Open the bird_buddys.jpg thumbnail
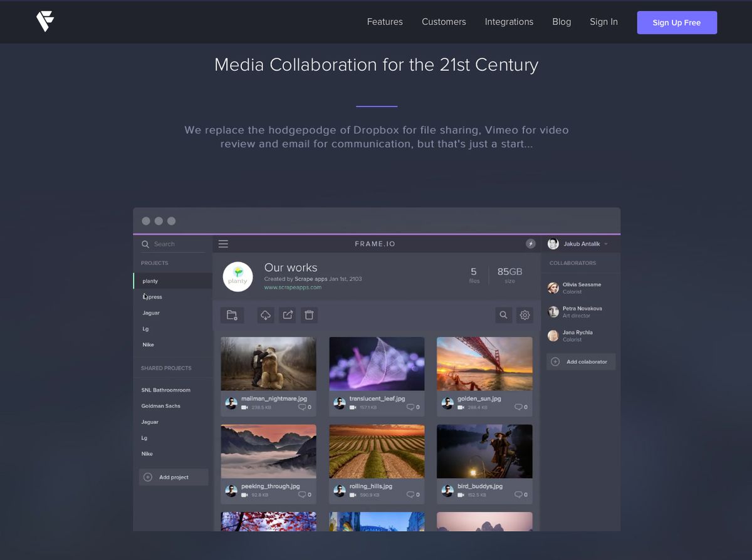 (x=484, y=450)
